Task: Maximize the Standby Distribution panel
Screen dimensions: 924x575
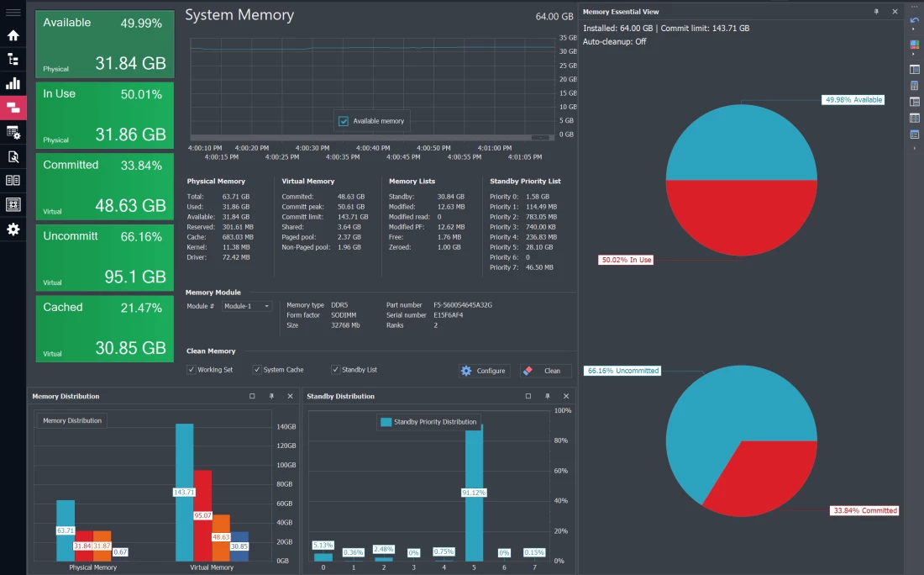Action: click(528, 396)
